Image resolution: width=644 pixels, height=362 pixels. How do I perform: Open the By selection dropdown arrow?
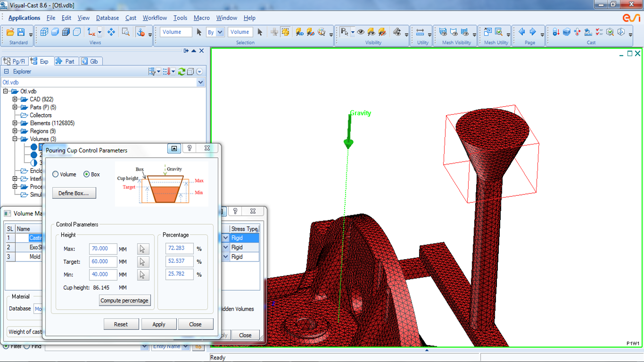pyautogui.click(x=220, y=32)
